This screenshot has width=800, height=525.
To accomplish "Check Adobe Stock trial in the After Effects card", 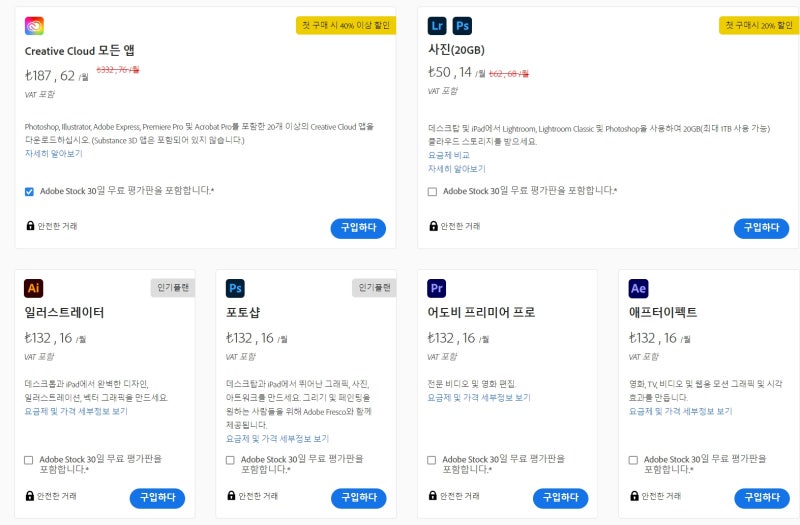I will tap(633, 460).
